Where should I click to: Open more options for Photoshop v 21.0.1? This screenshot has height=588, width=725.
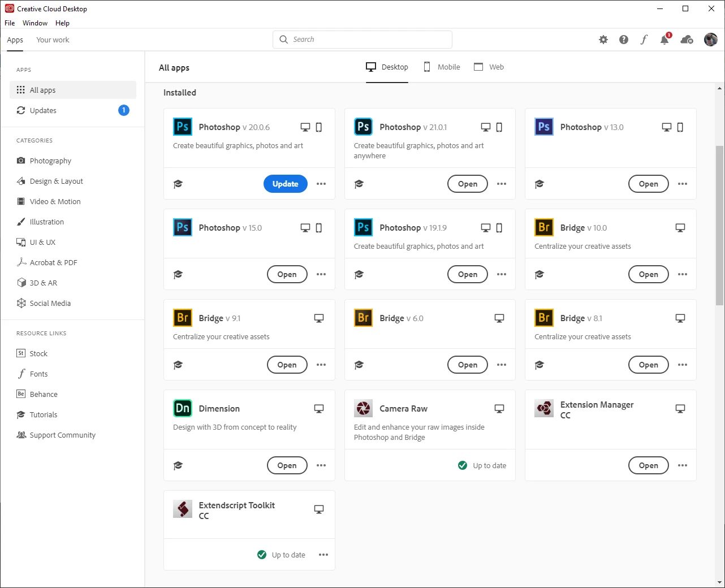(x=502, y=184)
